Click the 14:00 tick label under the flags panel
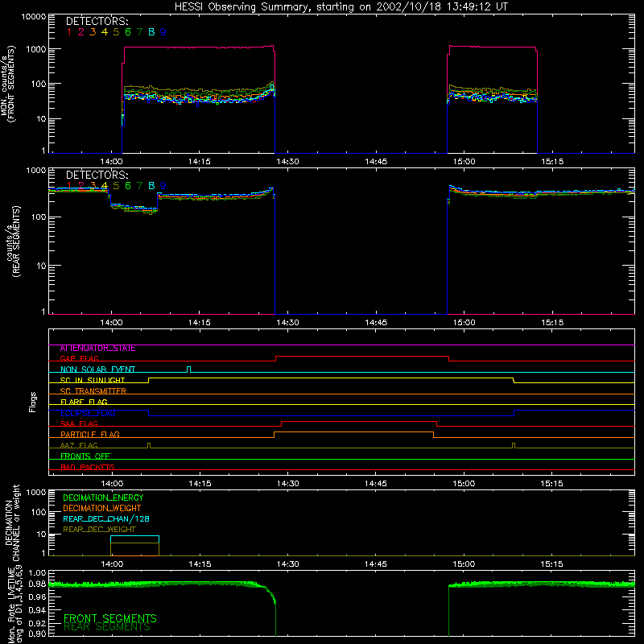This screenshot has width=644, height=644. point(112,484)
